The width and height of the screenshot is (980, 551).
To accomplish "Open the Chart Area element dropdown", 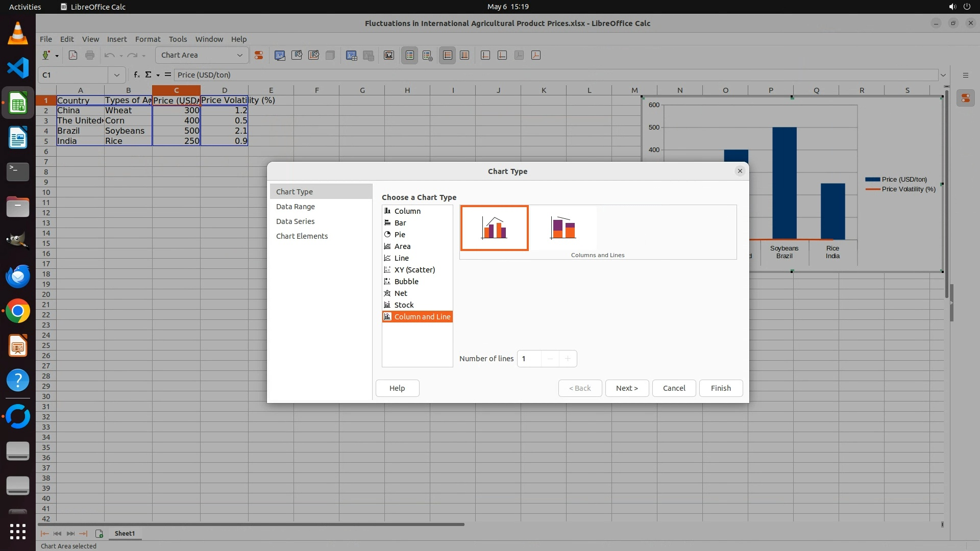I will coord(239,55).
